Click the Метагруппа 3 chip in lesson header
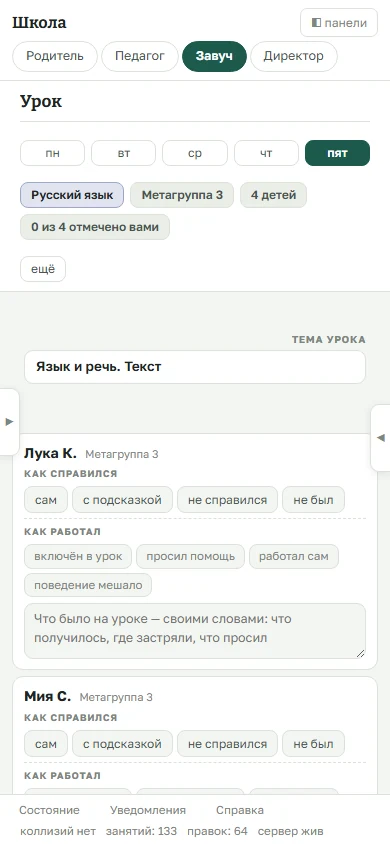 coord(182,195)
